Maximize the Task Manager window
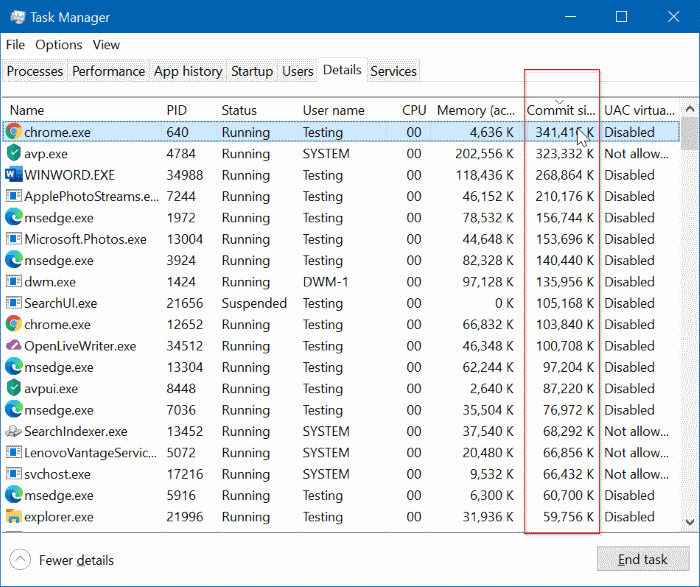The height and width of the screenshot is (587, 700). [621, 17]
